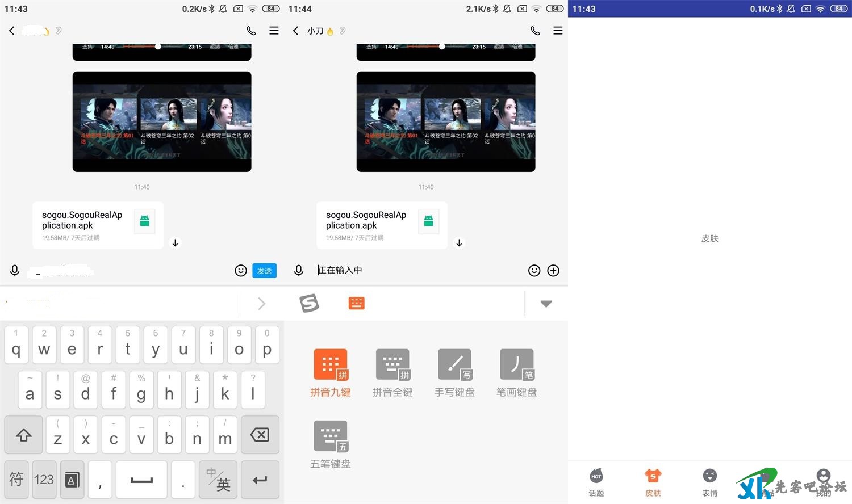Select the 手写键盘 handwriting layout
The height and width of the screenshot is (504, 852).
pos(454,373)
